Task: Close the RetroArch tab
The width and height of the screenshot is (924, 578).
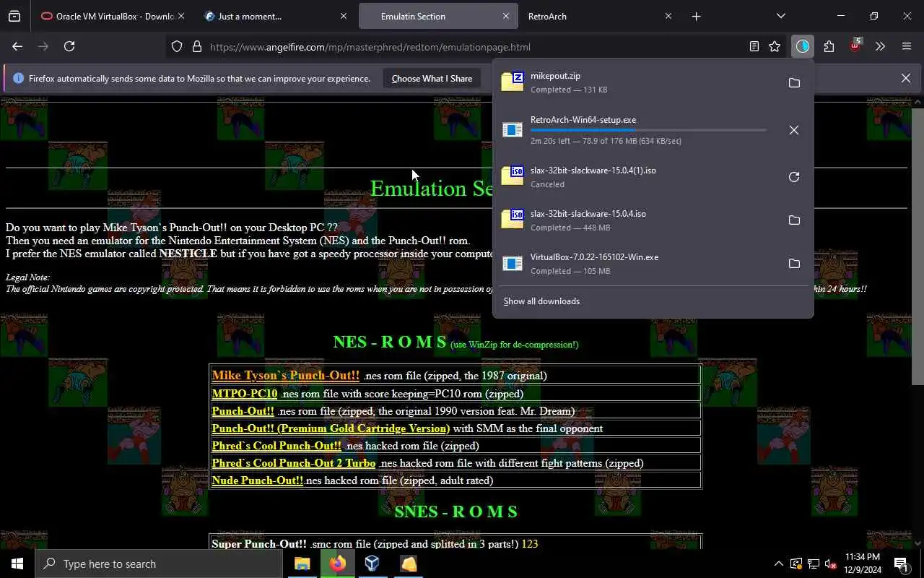Action: (668, 16)
